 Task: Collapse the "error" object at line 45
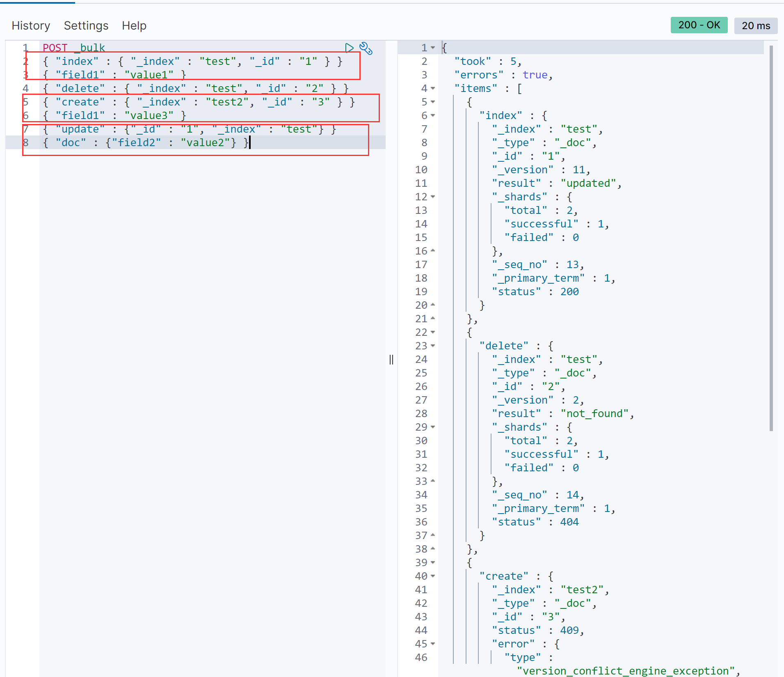433,644
